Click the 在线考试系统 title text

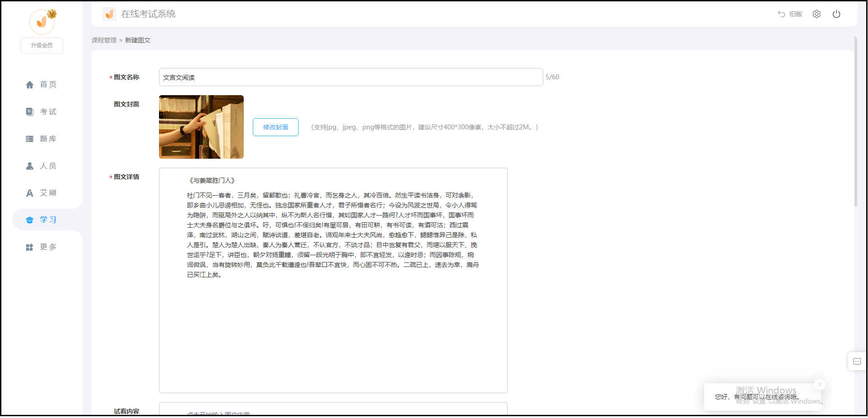click(148, 14)
